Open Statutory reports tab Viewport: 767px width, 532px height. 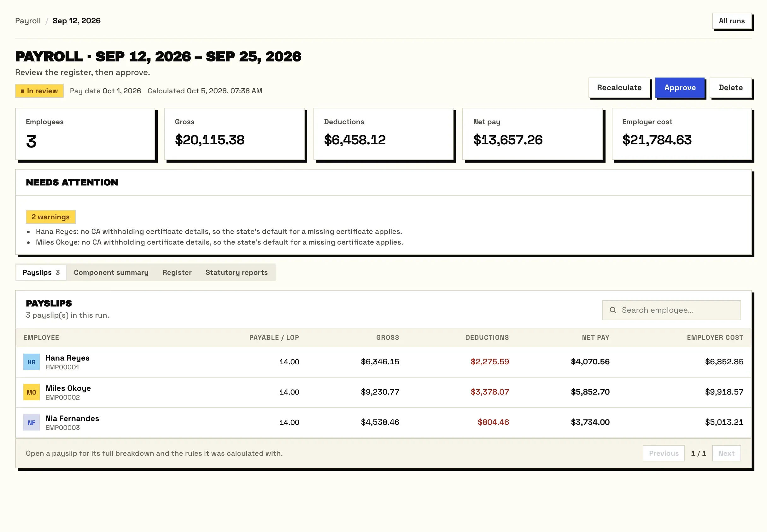(x=237, y=273)
